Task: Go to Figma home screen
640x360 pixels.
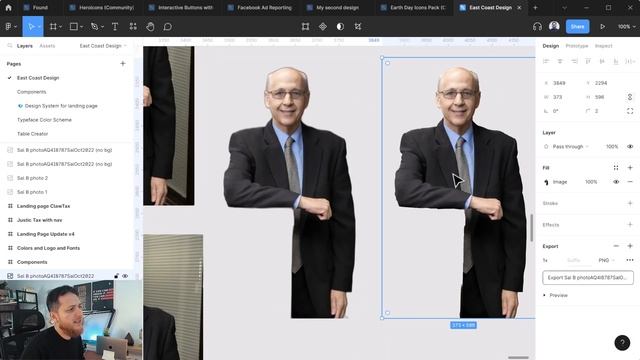Action: pyautogui.click(x=9, y=7)
